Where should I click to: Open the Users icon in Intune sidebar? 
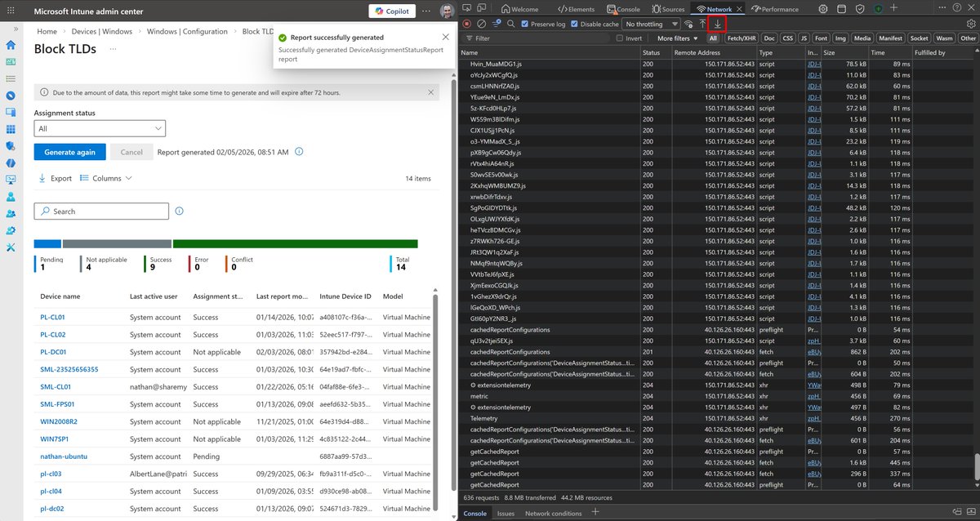click(x=11, y=197)
